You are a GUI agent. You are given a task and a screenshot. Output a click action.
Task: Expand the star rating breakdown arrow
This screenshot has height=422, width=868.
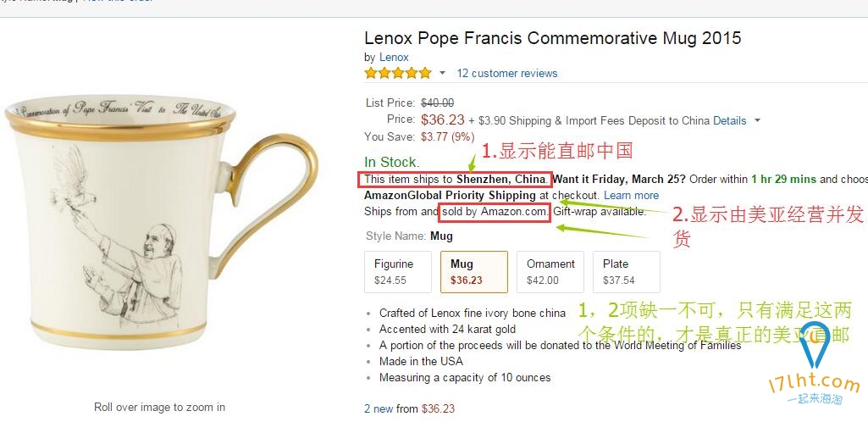[x=442, y=74]
